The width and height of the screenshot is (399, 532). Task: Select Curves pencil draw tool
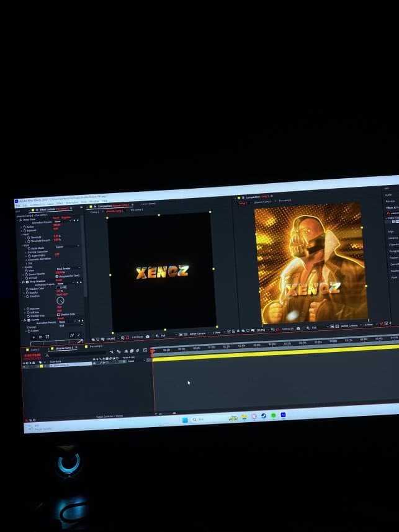click(79, 335)
